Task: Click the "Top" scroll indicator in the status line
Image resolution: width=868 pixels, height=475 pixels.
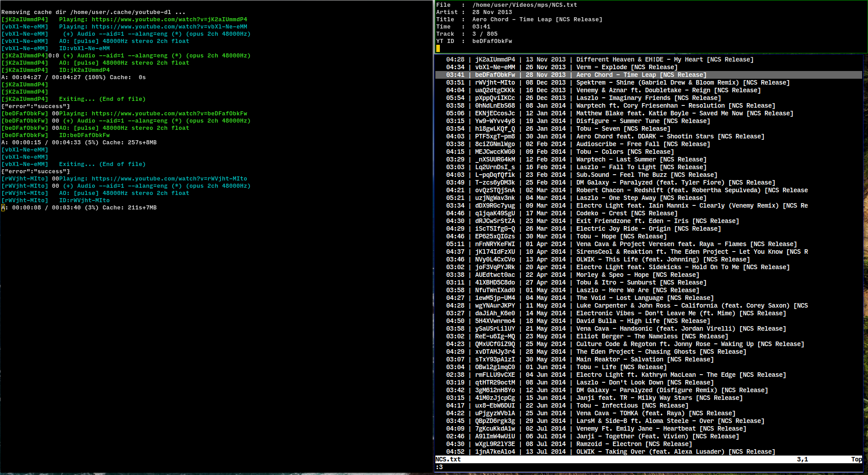Action: (857, 460)
